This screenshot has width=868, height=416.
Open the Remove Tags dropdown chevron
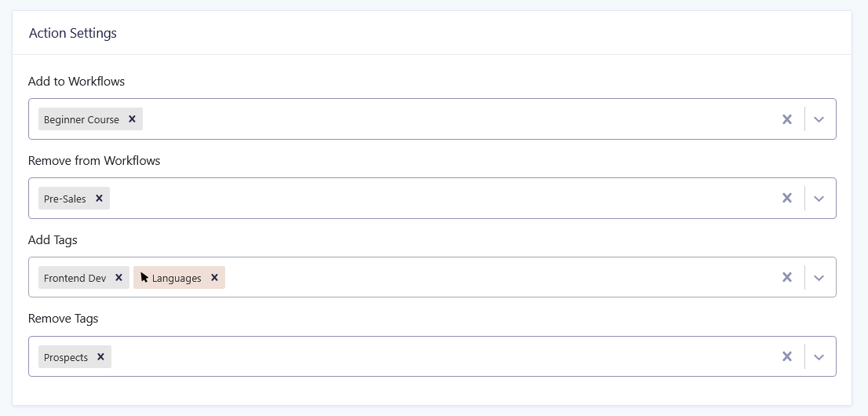click(x=819, y=356)
